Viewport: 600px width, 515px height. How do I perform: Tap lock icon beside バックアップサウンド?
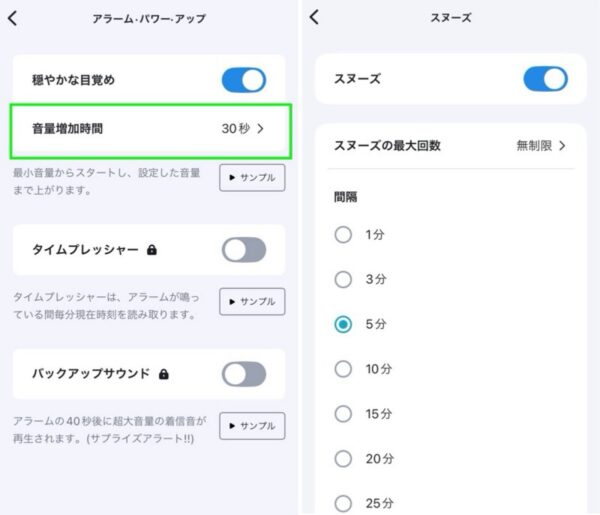tap(164, 374)
